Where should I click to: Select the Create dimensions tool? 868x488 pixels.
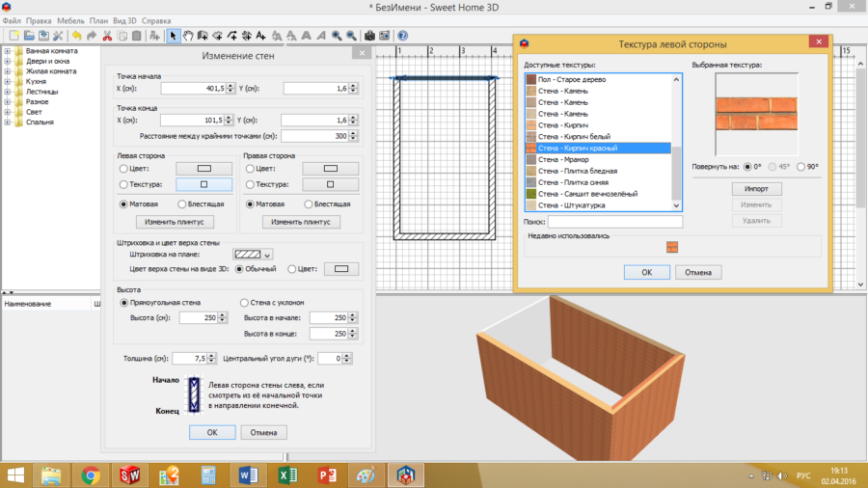pos(246,36)
